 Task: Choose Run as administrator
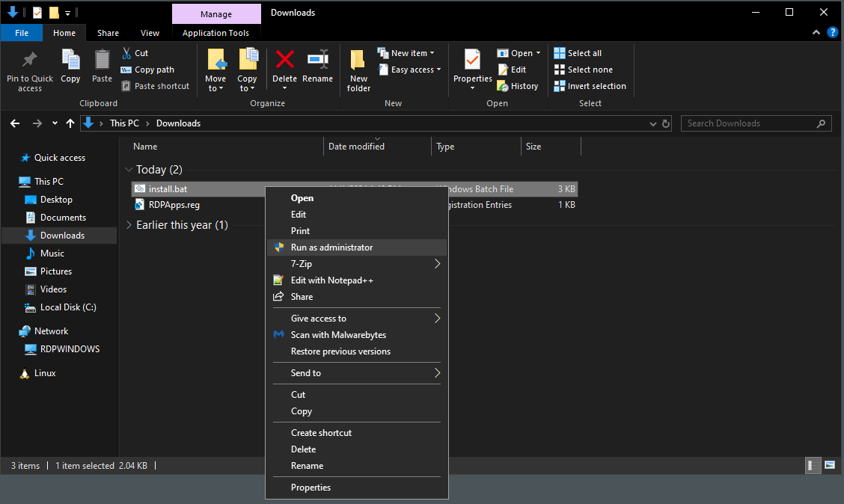pos(331,248)
